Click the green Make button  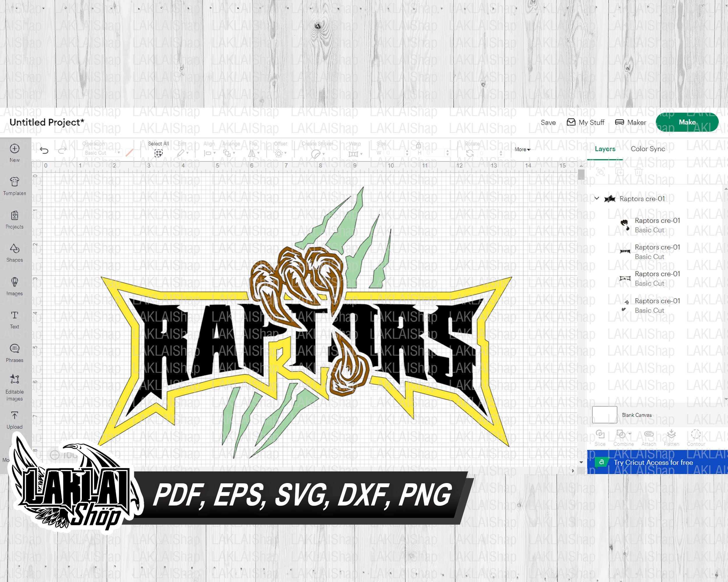(x=687, y=122)
